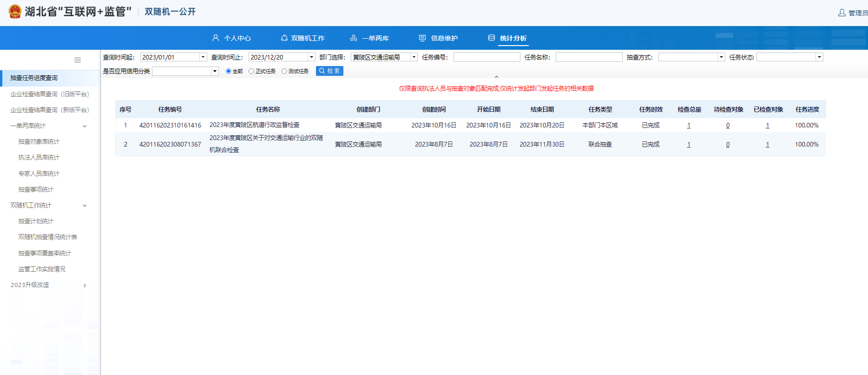Click 检查总量 link in first row

(689, 125)
